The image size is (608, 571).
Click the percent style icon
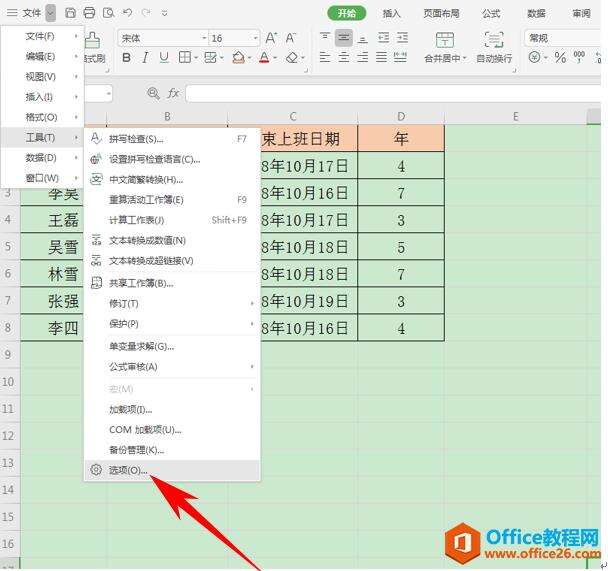tap(560, 58)
